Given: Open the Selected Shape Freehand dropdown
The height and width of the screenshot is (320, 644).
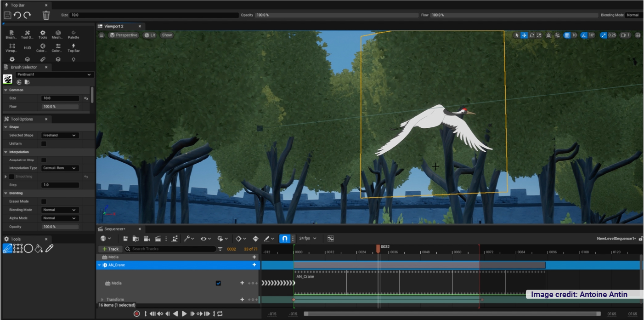Looking at the screenshot, I should [x=60, y=136].
